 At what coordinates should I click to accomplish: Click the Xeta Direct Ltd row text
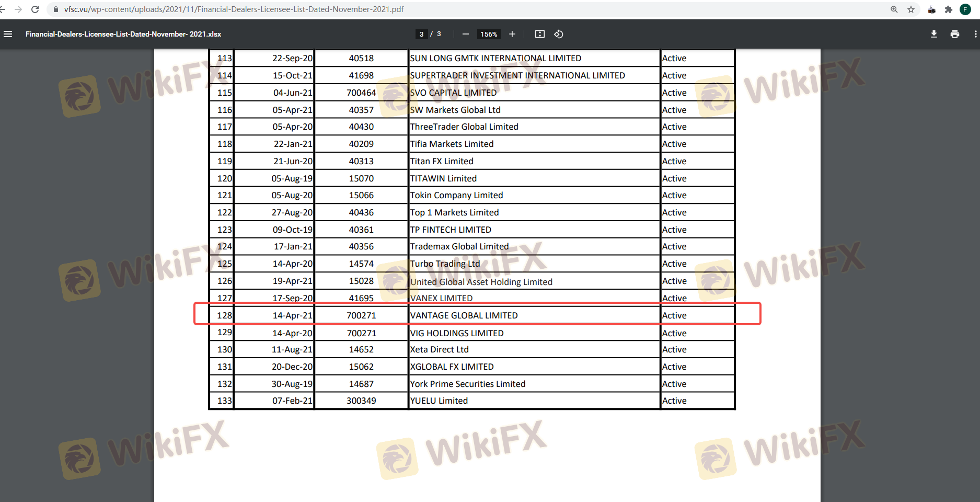[x=439, y=349]
